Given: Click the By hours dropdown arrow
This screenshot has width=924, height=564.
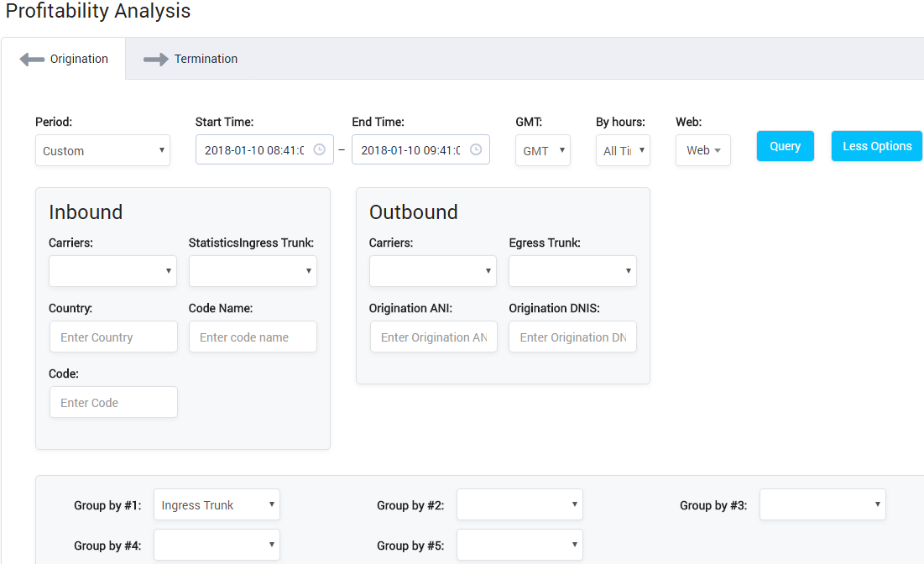Looking at the screenshot, I should pyautogui.click(x=640, y=150).
